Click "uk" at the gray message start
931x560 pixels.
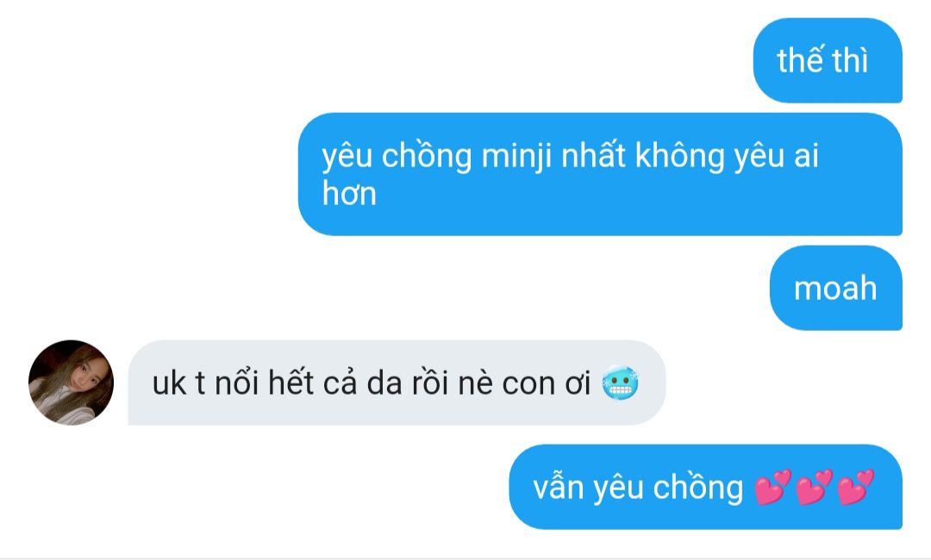169,383
